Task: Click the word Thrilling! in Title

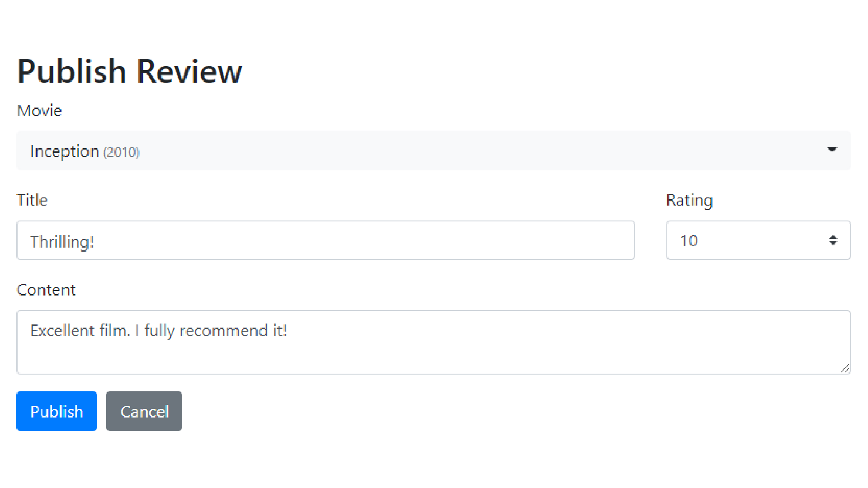Action: pyautogui.click(x=62, y=242)
